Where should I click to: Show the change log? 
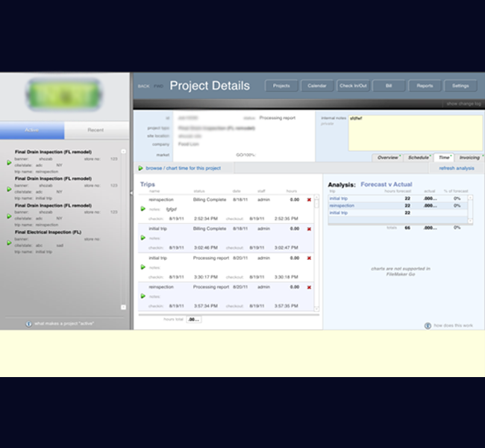(463, 104)
